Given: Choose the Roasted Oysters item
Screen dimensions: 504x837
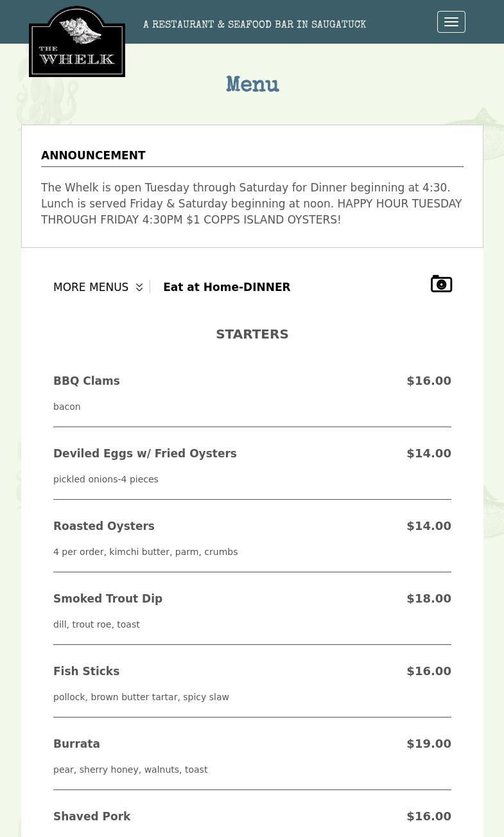Looking at the screenshot, I should click(x=104, y=526).
